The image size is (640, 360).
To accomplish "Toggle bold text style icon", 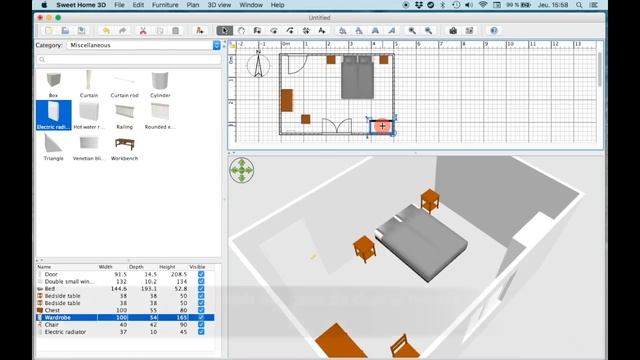I will 375,31.
